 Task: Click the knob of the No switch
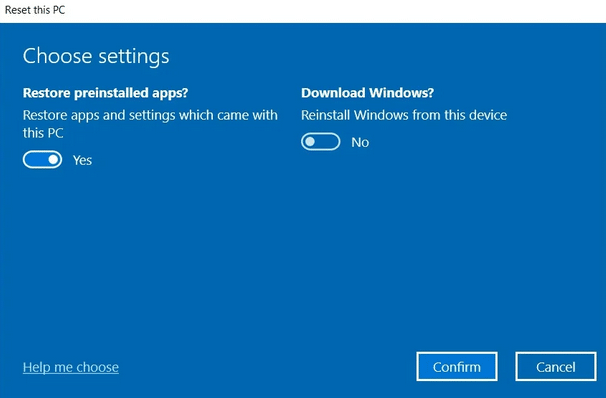coord(310,142)
